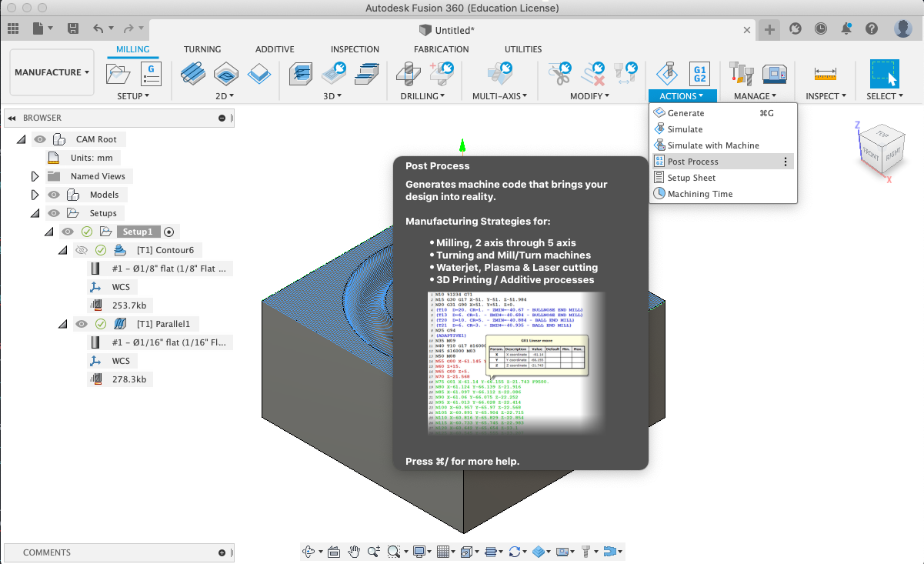Click the Orbit tool in navigation bar
Image resolution: width=924 pixels, height=564 pixels.
coord(310,551)
